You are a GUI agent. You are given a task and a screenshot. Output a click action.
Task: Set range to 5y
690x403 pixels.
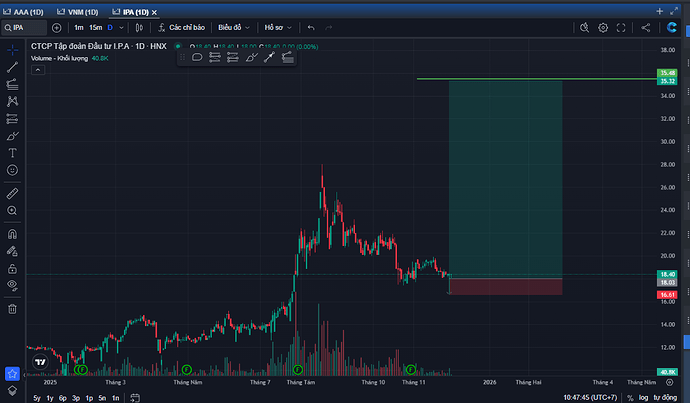(37, 398)
